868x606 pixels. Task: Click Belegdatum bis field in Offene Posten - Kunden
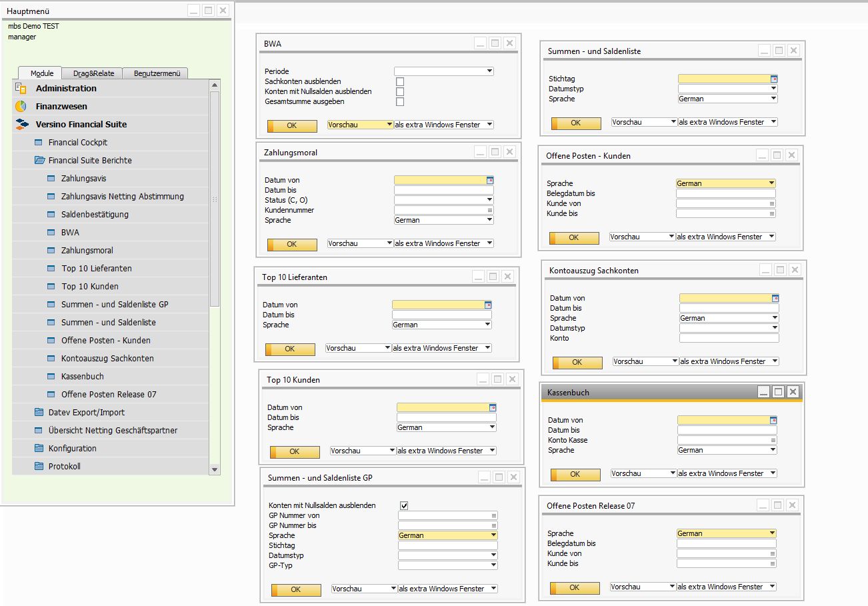[726, 193]
